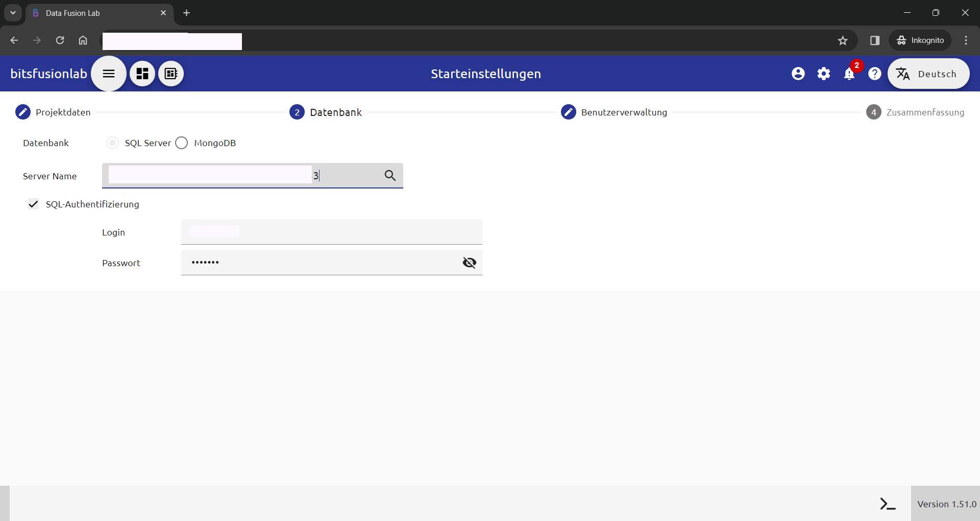Click the table layout icon in header
This screenshot has width=980, height=521.
tap(171, 74)
